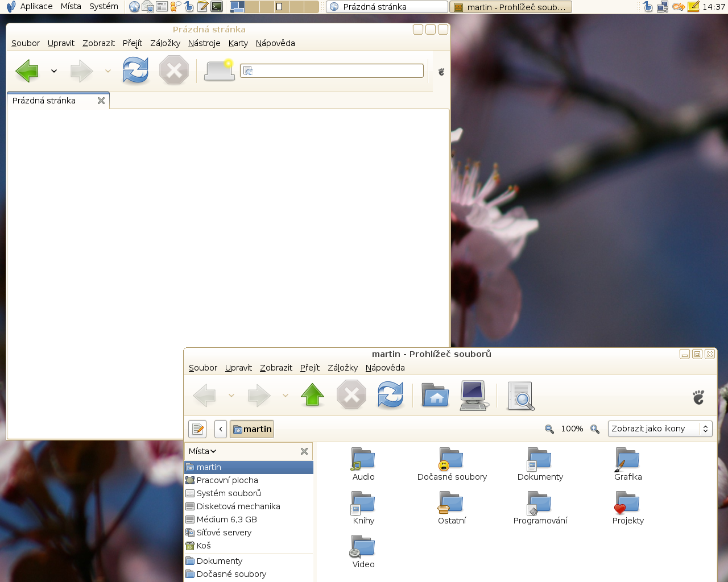Open Záložky menu in the browser

(165, 43)
